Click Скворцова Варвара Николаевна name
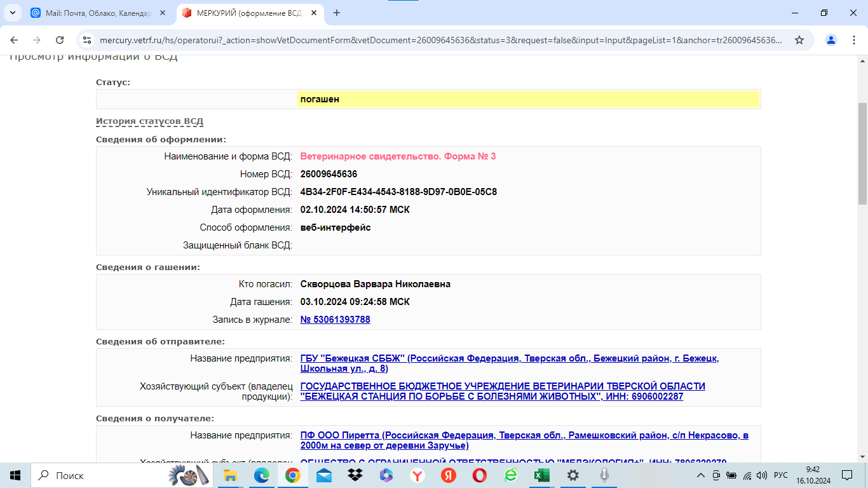868x488 pixels. click(x=375, y=284)
